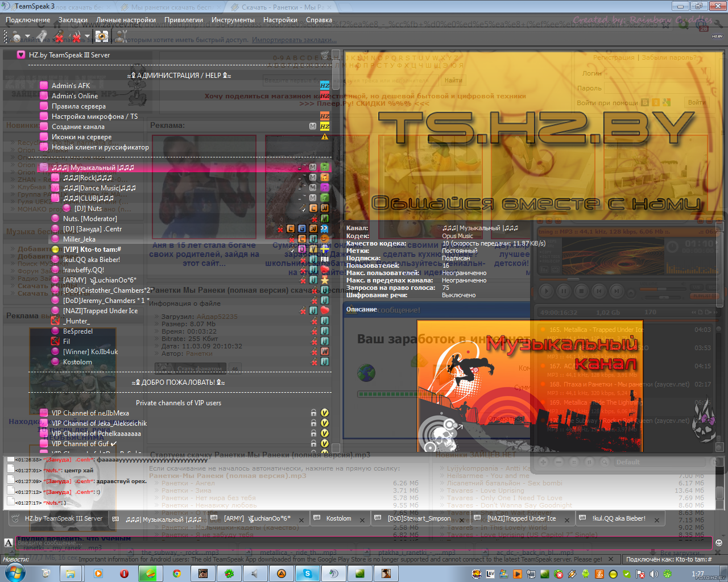
Task: Click the text format 'A' icon beside chat input
Action: [x=9, y=543]
